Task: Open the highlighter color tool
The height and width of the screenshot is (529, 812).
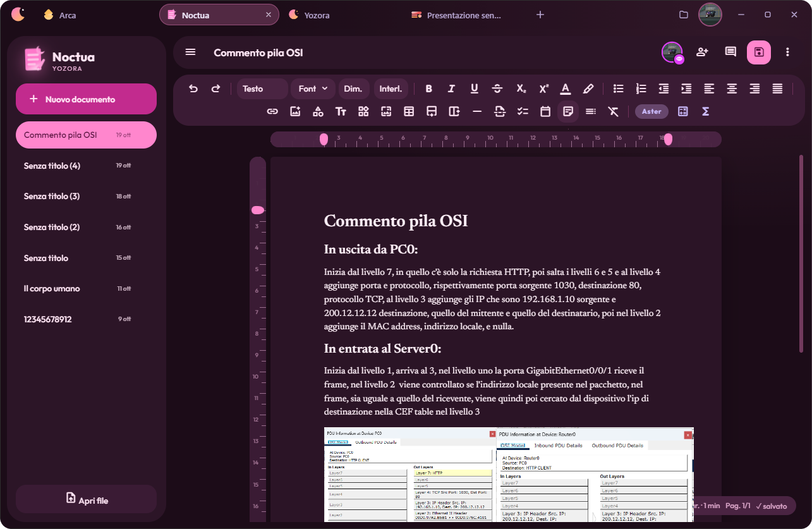Action: click(588, 89)
